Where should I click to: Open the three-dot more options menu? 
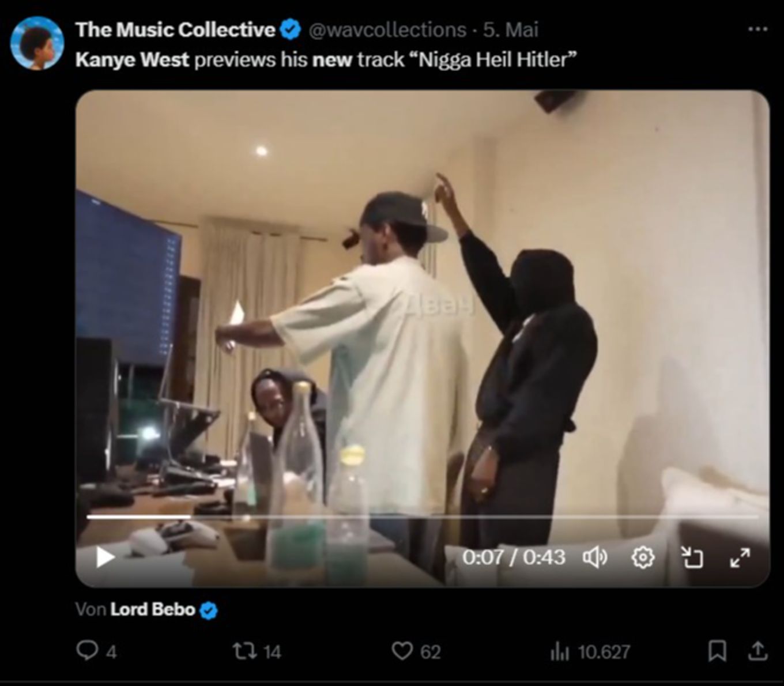[x=758, y=28]
